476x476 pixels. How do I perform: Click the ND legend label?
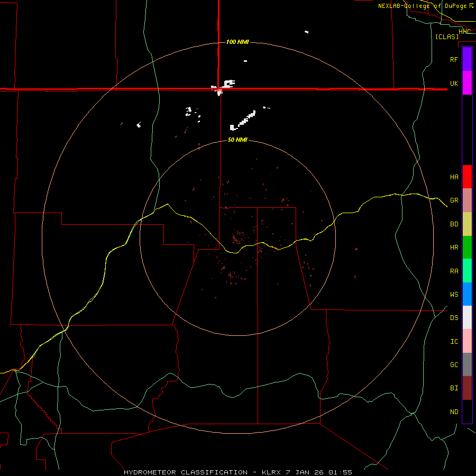(x=454, y=412)
